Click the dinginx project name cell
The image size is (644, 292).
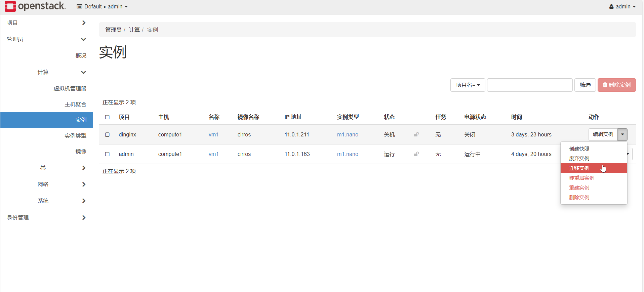coord(127,134)
